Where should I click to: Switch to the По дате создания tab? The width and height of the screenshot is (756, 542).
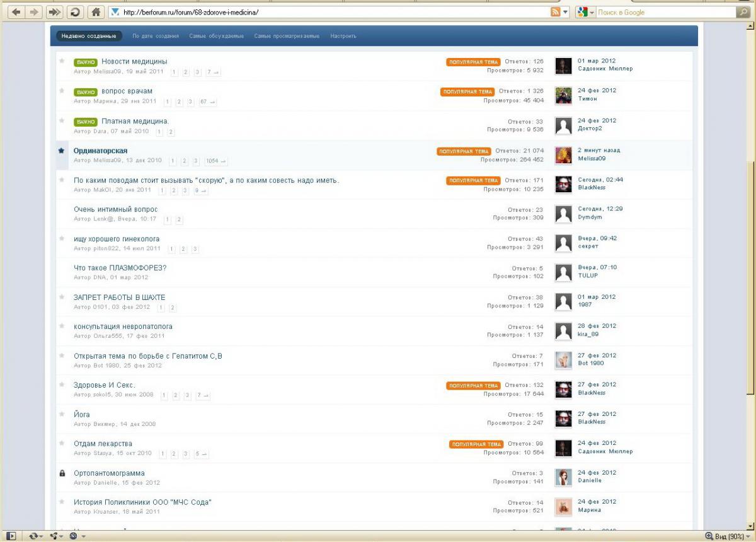156,36
